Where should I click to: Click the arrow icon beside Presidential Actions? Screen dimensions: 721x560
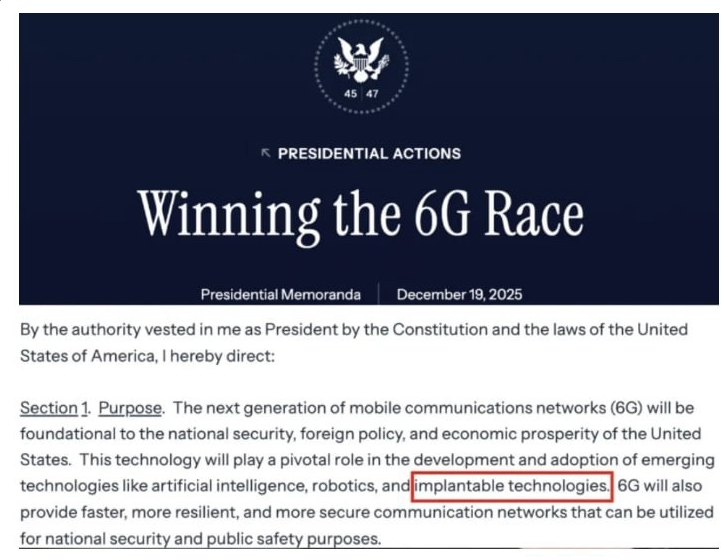pyautogui.click(x=265, y=153)
